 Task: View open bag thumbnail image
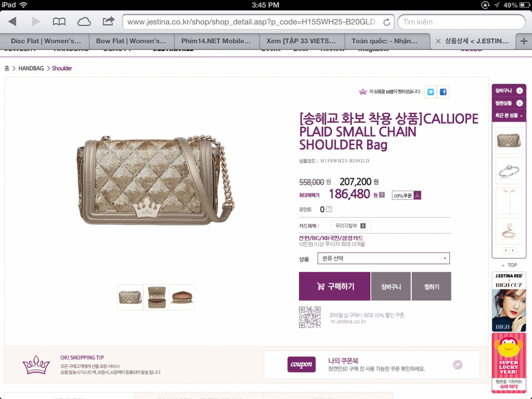point(156,297)
